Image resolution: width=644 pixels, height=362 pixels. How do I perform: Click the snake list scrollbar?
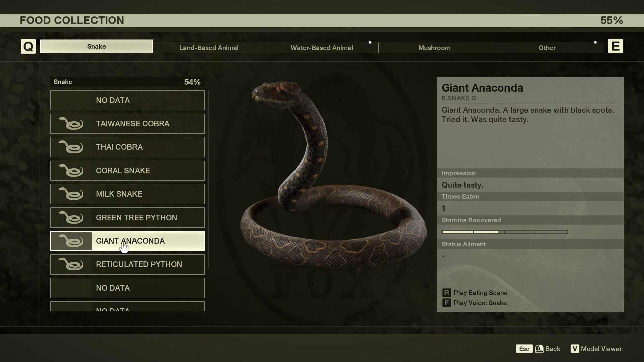pyautogui.click(x=208, y=179)
